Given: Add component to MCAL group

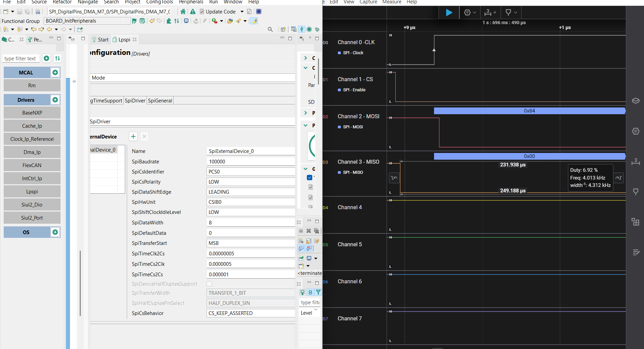Looking at the screenshot, I should tap(55, 72).
